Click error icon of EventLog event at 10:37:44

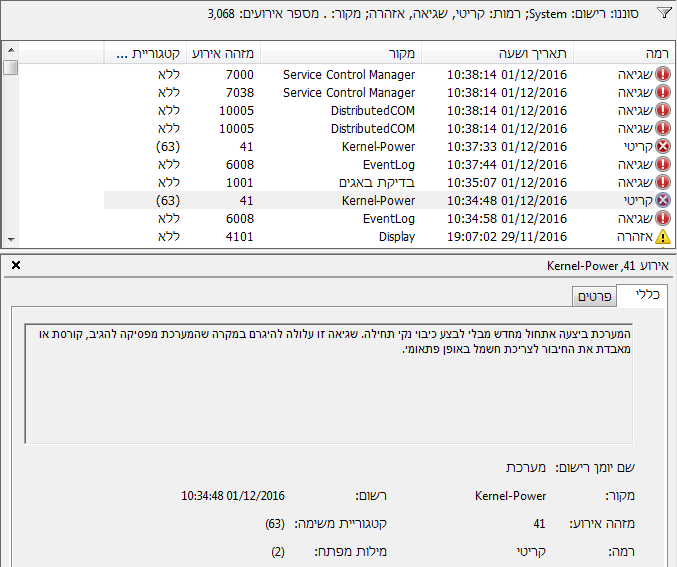[x=663, y=165]
